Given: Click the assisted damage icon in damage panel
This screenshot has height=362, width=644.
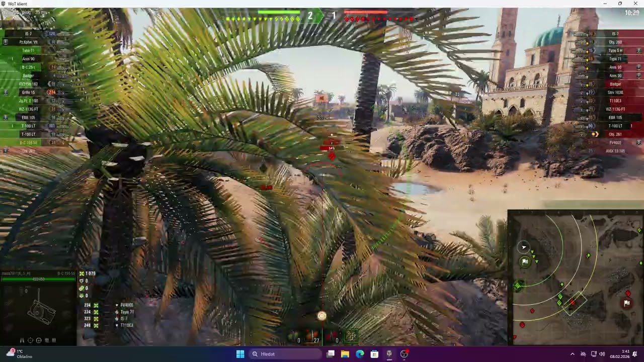Looking at the screenshot, I should tap(82, 288).
